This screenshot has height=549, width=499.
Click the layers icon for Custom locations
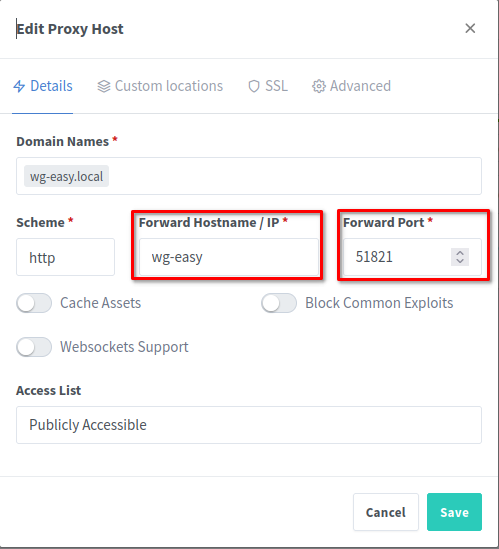pyautogui.click(x=104, y=86)
